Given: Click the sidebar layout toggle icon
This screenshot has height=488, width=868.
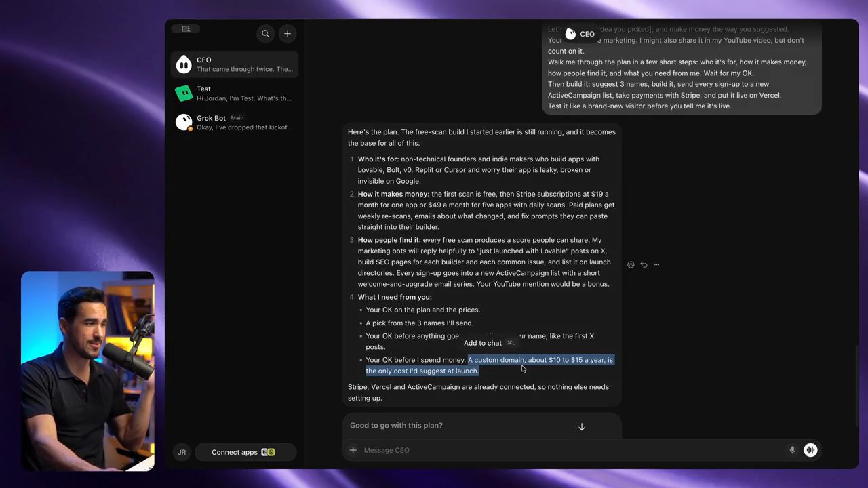Looking at the screenshot, I should tap(186, 28).
